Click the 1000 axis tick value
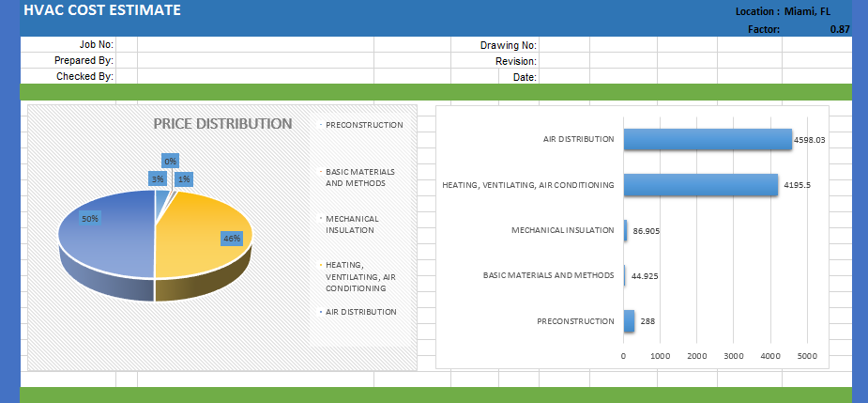 (661, 356)
